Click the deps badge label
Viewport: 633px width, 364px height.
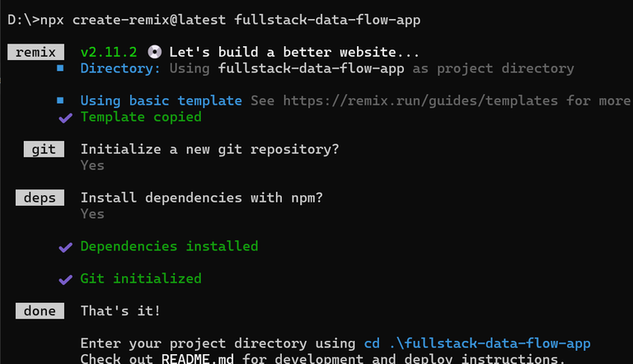(x=40, y=198)
